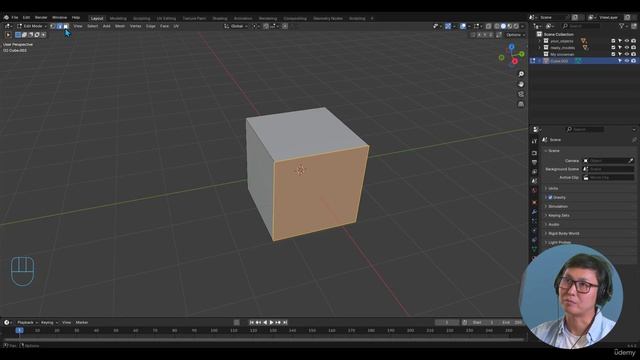Screen dimensions: 640x360
Task: Expand the Units panel
Action: coord(553,188)
